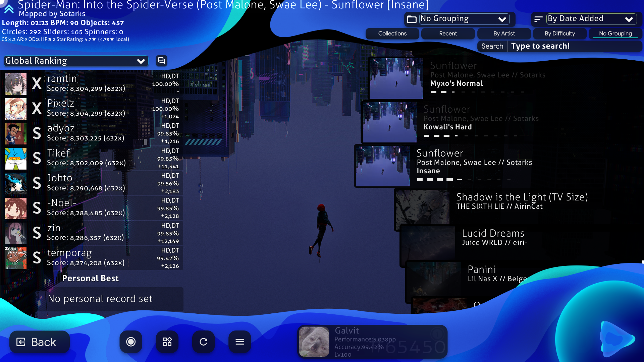Switch to the By Artist tab
Viewport: 644px width, 362px height.
(x=504, y=34)
